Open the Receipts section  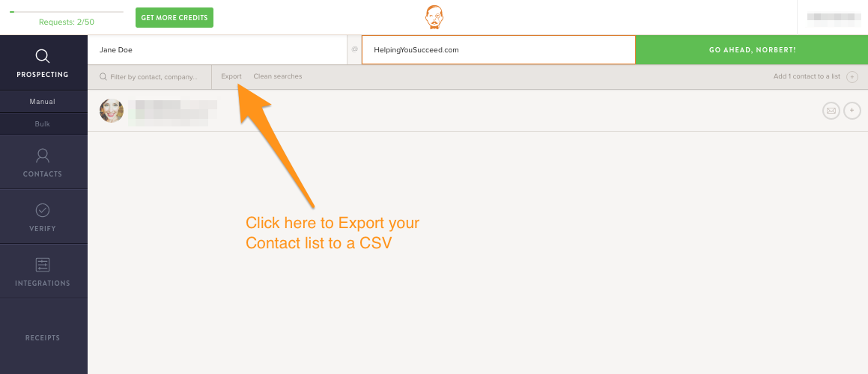(x=43, y=337)
